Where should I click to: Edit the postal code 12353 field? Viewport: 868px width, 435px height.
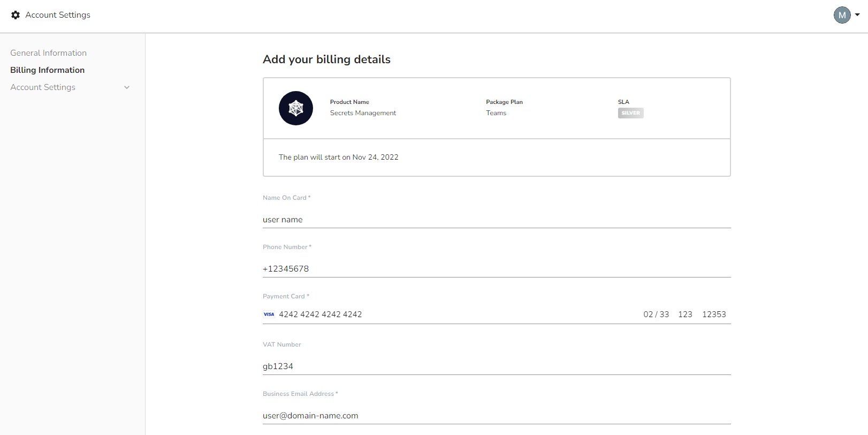714,314
